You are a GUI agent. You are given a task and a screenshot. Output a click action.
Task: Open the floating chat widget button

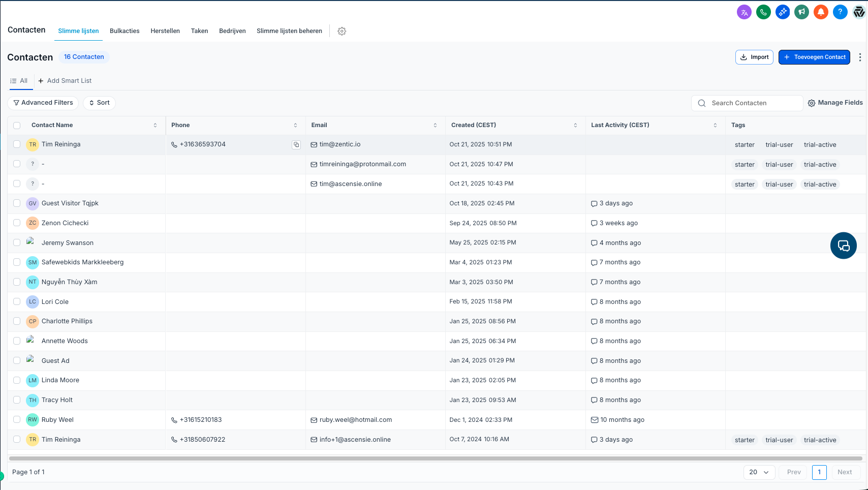coord(843,246)
